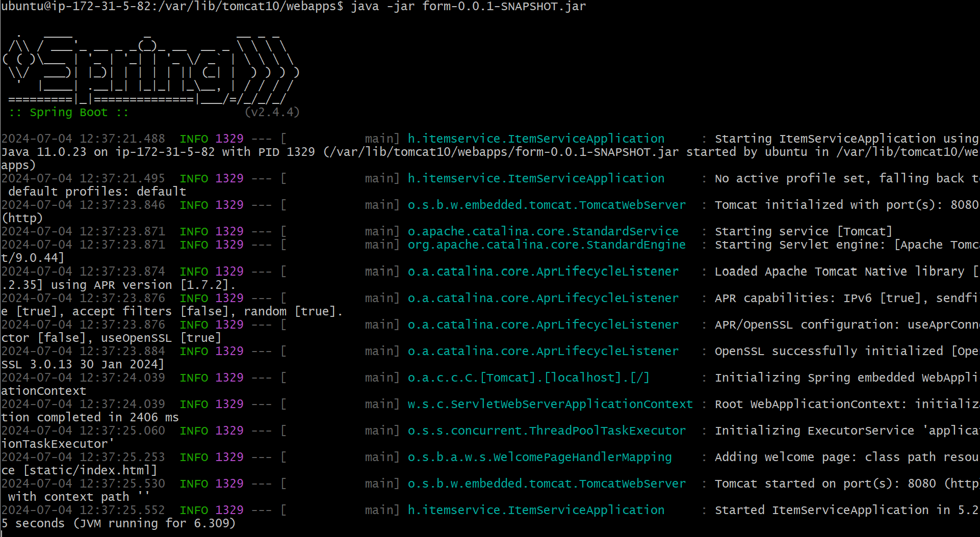Click 'ce [static/index.html]' line
Viewport: 980px width, 537px height.
pos(79,470)
